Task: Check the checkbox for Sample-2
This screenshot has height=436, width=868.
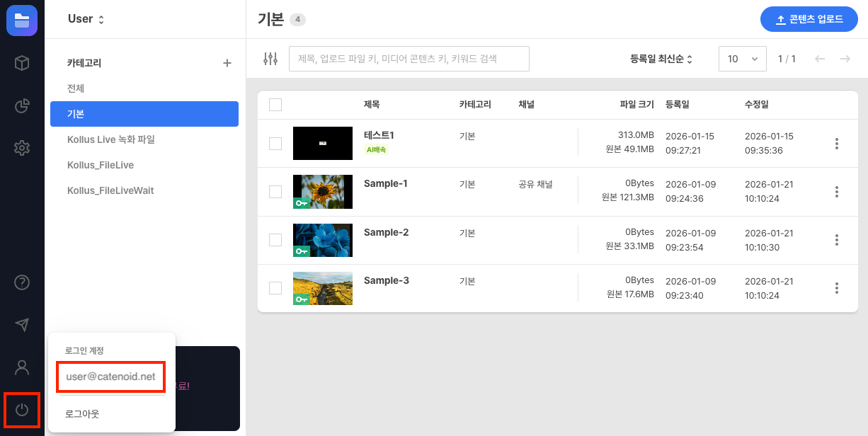Action: [275, 240]
